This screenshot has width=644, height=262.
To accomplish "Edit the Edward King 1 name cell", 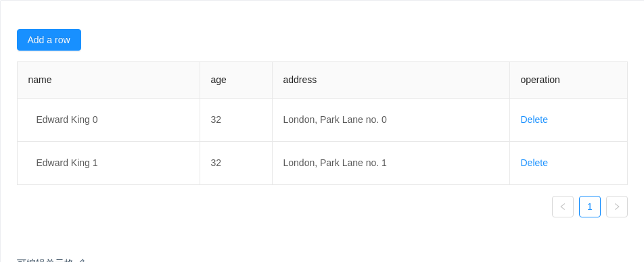I will (x=108, y=163).
